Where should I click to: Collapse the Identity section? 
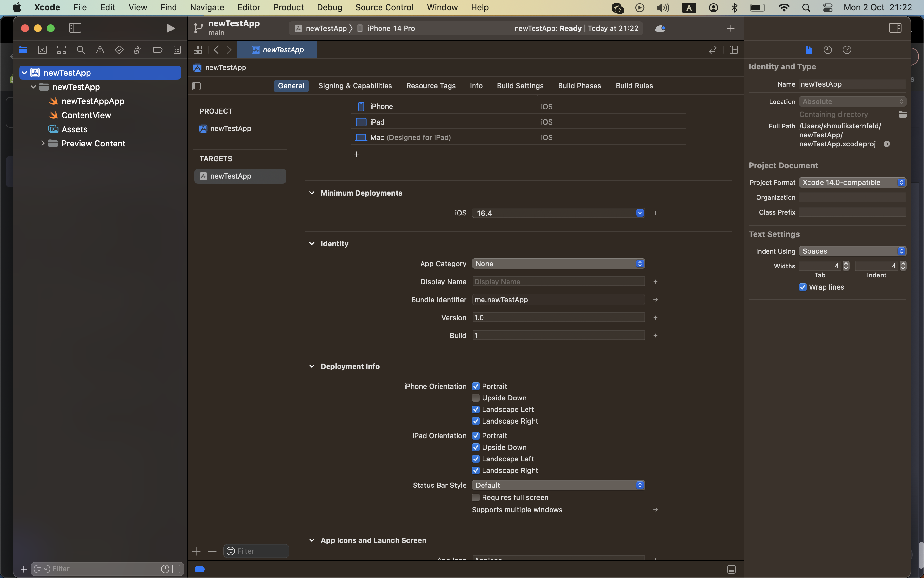point(312,244)
